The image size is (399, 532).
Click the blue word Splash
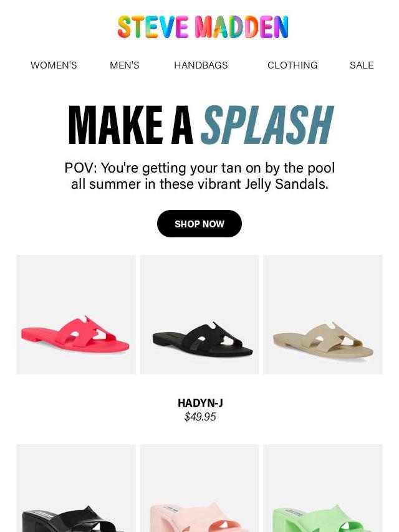click(267, 125)
